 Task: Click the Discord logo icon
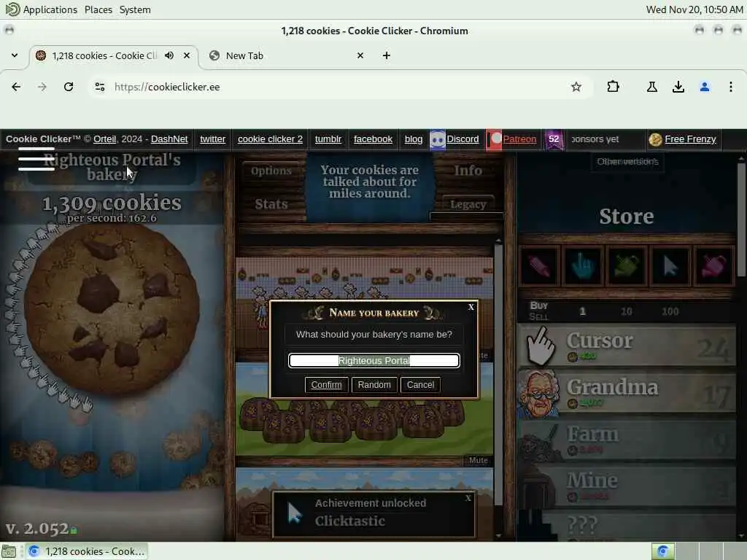[438, 139]
